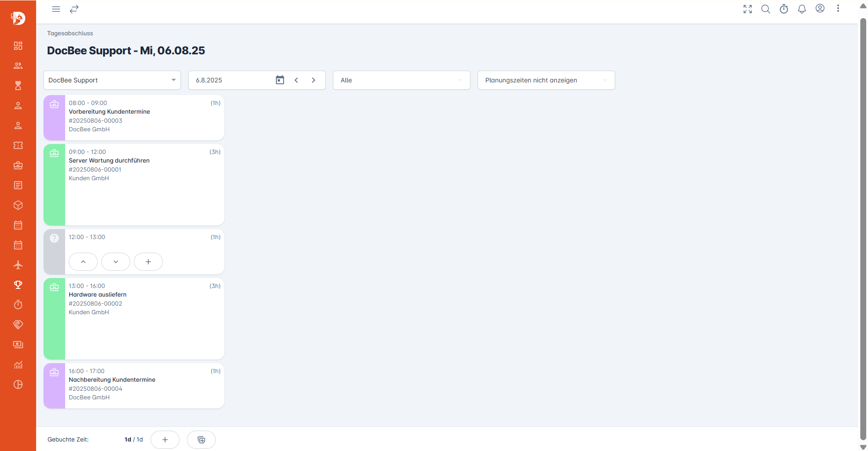Click ticket number #20250806-00001
868x451 pixels.
pyautogui.click(x=95, y=170)
